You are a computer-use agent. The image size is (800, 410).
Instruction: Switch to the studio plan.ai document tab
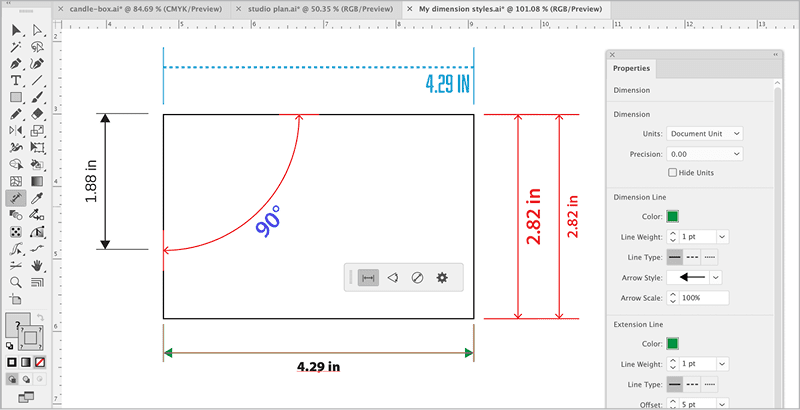[x=317, y=7]
